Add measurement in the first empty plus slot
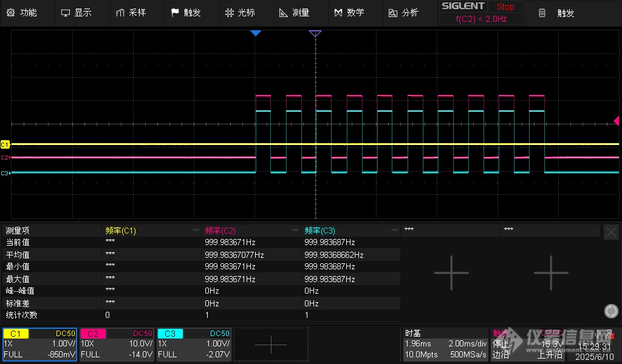The width and height of the screenshot is (622, 364). (451, 272)
